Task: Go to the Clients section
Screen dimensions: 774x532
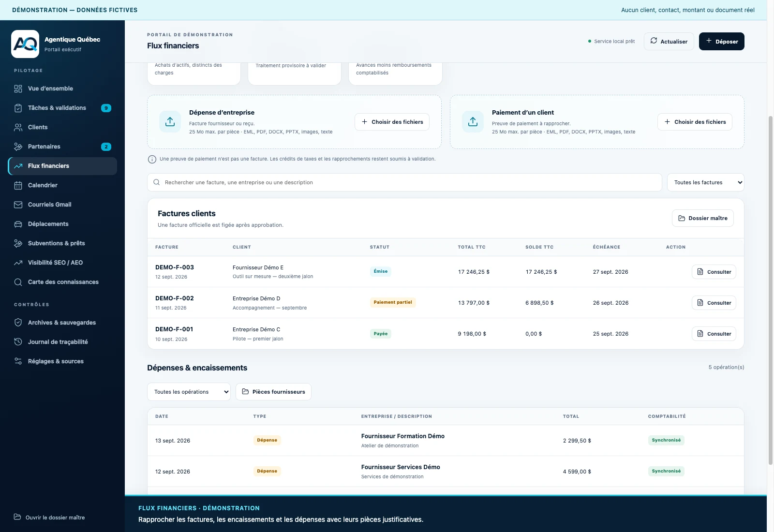Action: coord(62,127)
